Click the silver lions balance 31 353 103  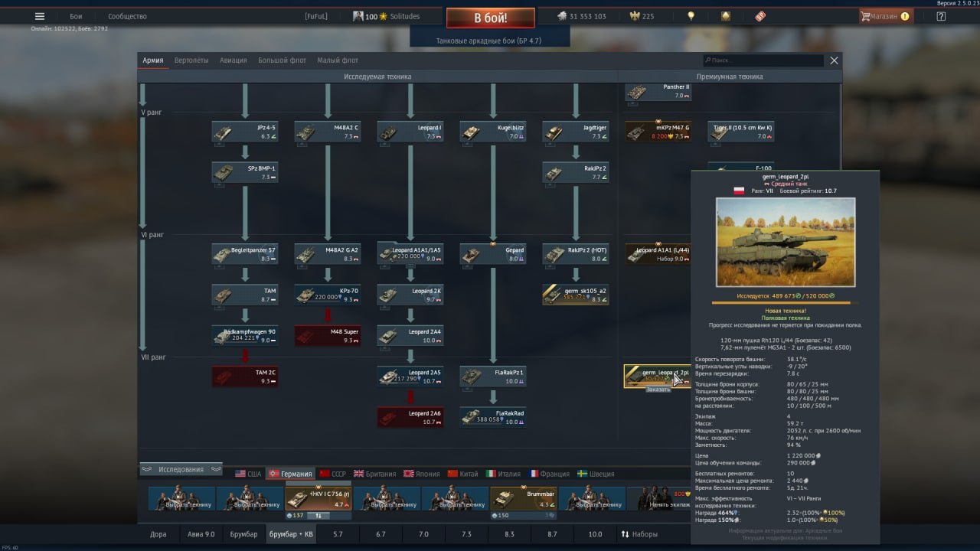(x=582, y=16)
